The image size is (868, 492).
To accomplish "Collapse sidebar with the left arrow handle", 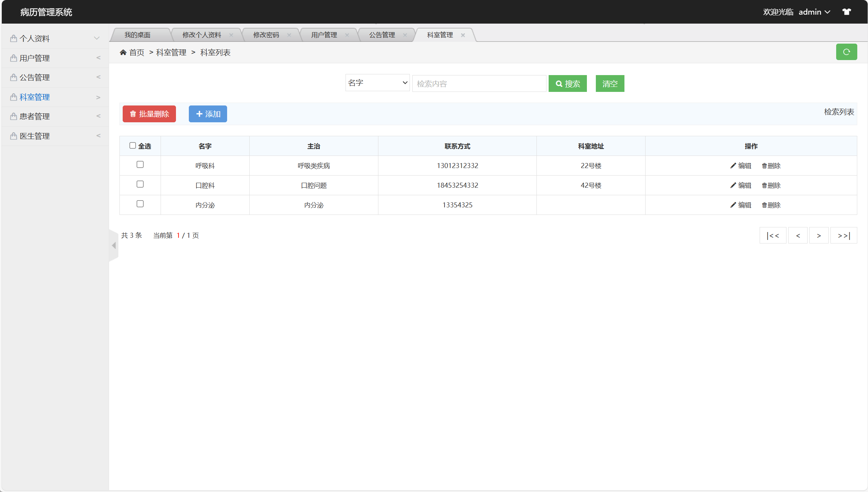I will (114, 245).
